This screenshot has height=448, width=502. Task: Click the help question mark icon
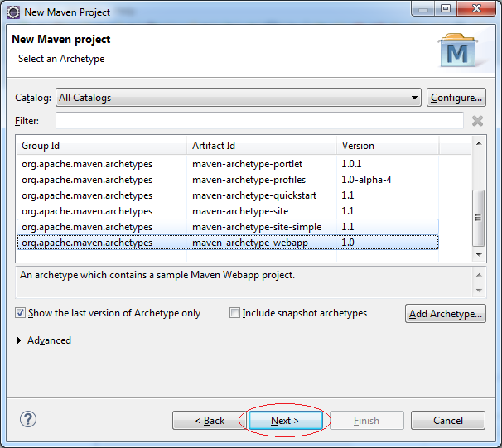pyautogui.click(x=28, y=419)
